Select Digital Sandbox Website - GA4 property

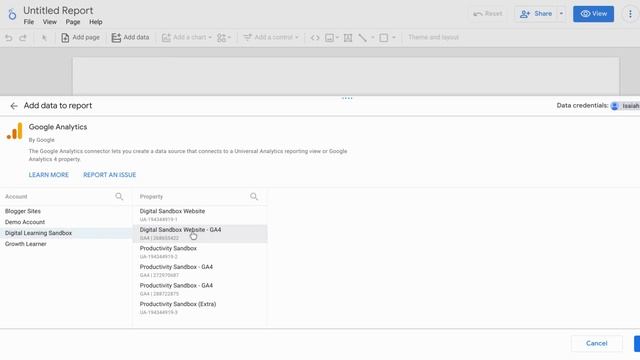(200, 233)
